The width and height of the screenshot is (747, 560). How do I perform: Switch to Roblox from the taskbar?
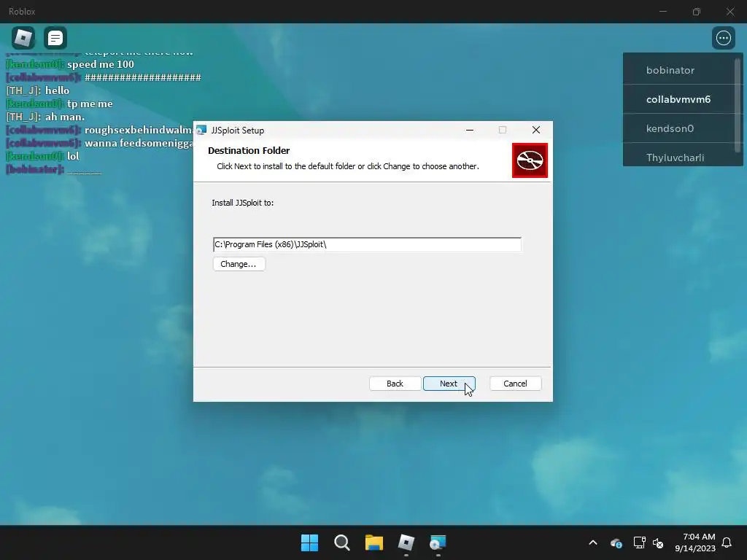[406, 542]
